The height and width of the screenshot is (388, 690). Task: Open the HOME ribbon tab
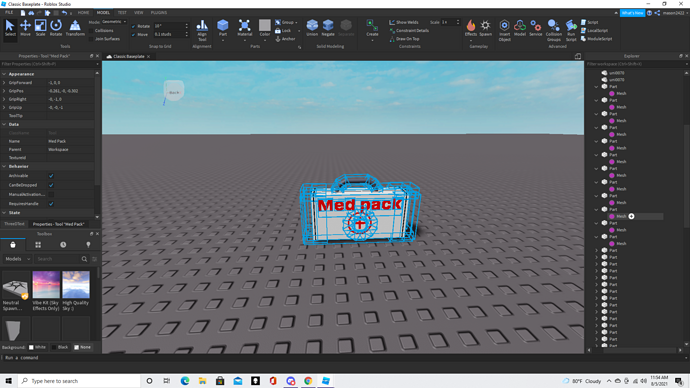[x=83, y=13]
